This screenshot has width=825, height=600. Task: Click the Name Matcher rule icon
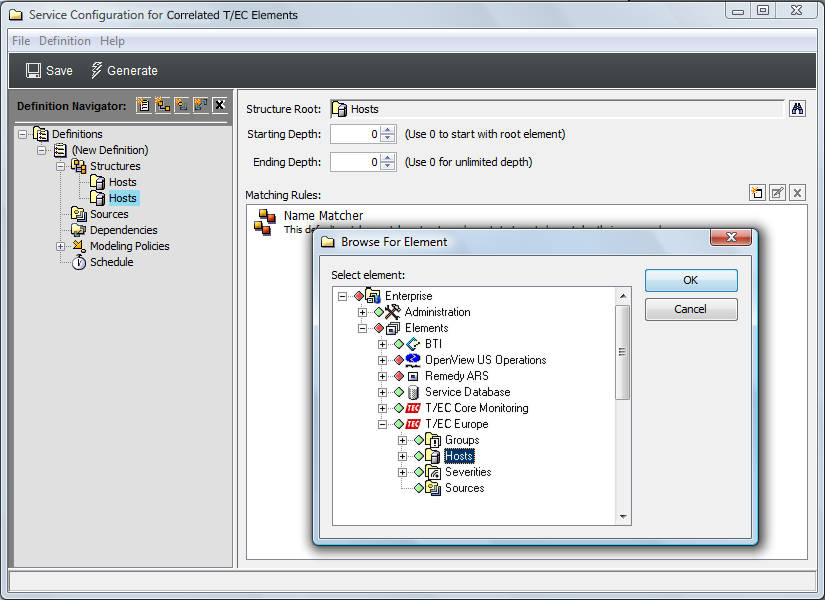coord(265,222)
